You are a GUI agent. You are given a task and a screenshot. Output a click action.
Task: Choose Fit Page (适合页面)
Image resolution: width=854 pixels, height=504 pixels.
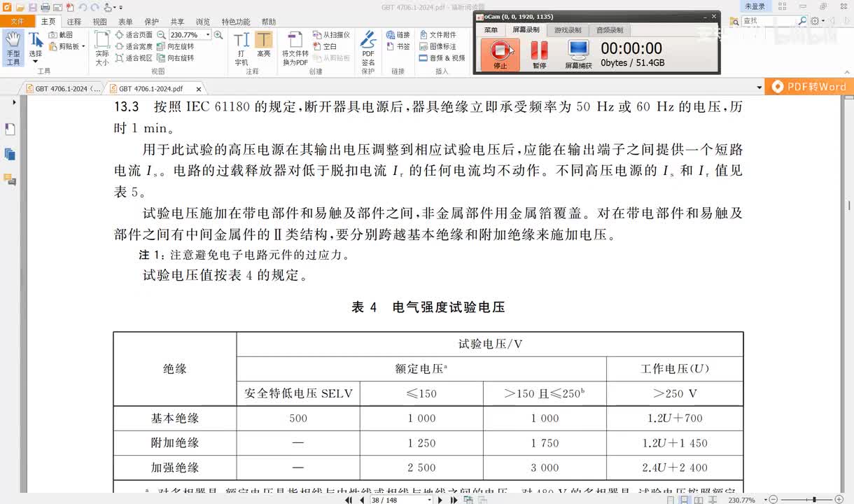coord(134,34)
